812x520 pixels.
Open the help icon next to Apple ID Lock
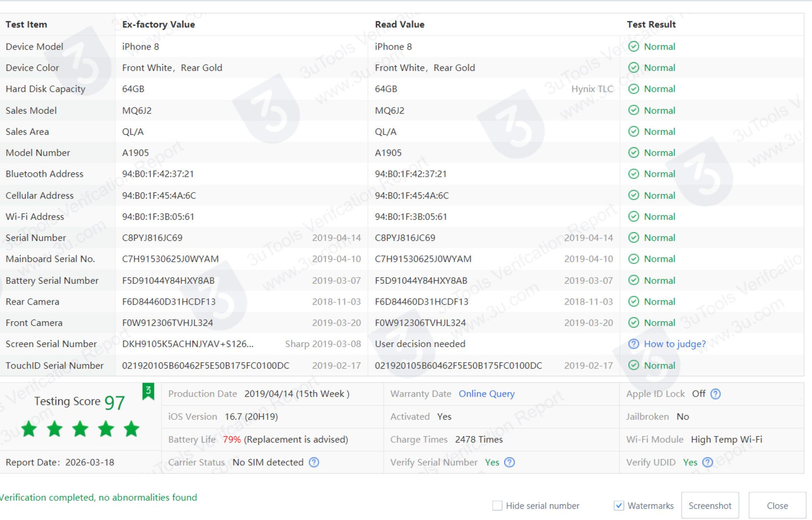pyautogui.click(x=715, y=394)
